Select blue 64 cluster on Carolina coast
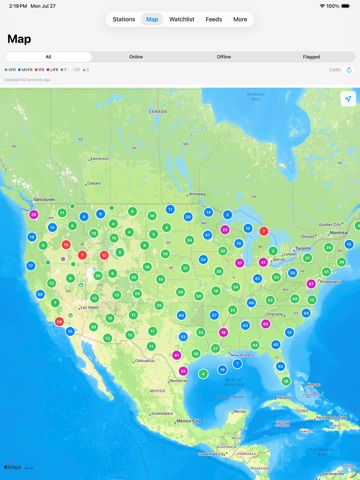Viewport: 360px width, 480px height. [306, 313]
